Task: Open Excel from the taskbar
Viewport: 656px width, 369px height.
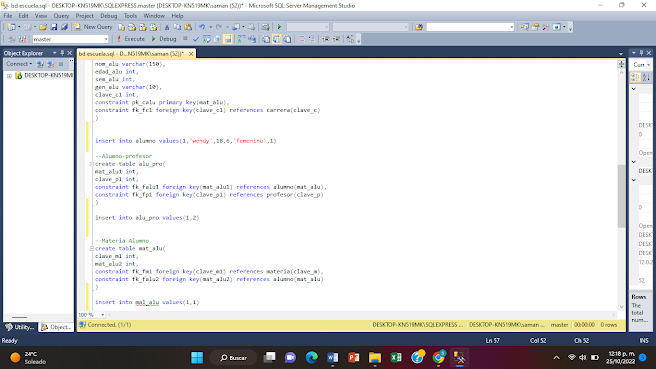Action: pyautogui.click(x=396, y=358)
